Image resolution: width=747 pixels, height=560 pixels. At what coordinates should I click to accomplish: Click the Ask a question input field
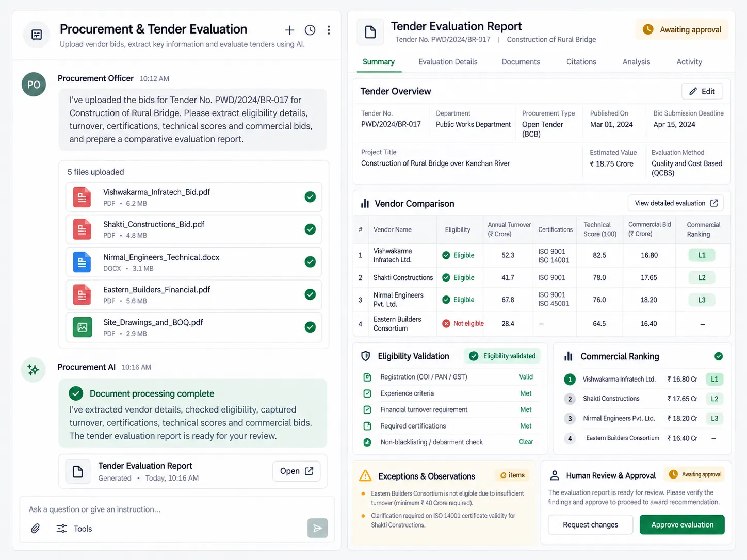click(x=177, y=509)
